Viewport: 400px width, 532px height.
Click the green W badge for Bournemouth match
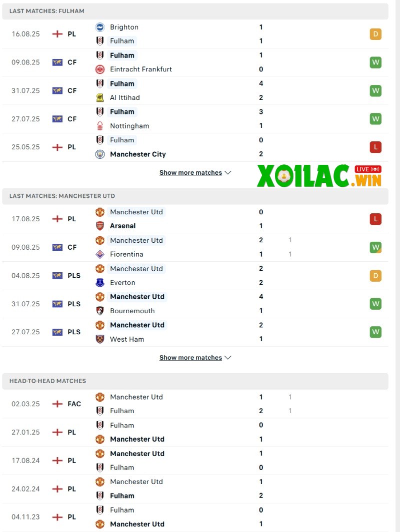375,304
